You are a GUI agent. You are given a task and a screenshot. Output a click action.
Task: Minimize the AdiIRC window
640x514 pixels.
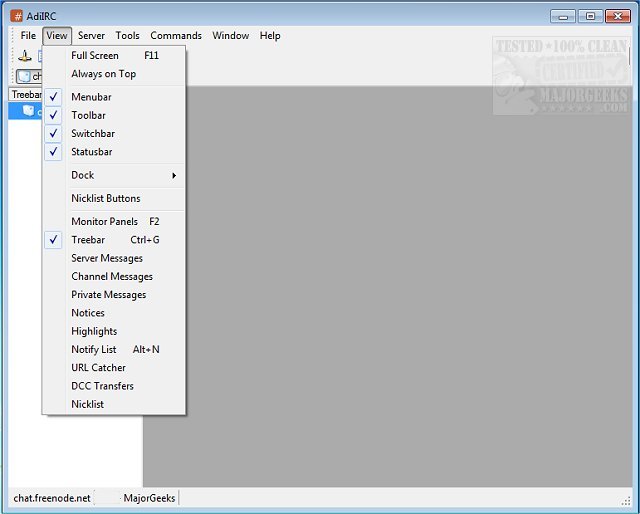[563, 16]
